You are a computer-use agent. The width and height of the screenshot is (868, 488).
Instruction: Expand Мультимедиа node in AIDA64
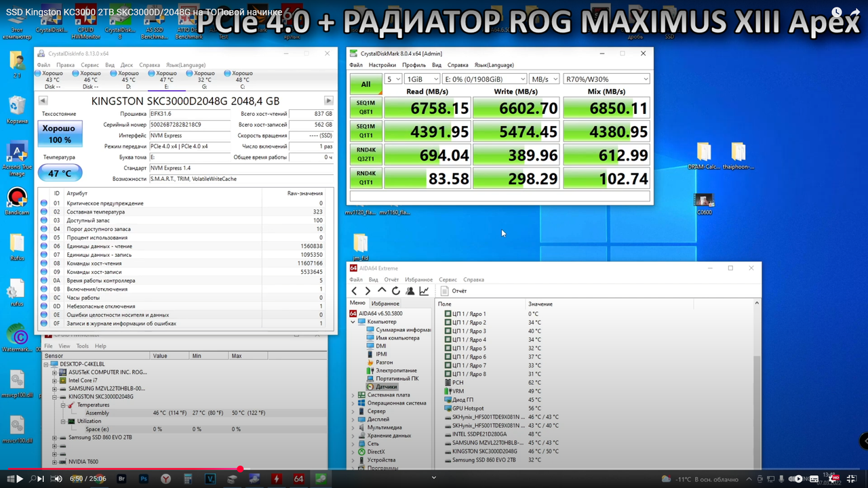353,428
